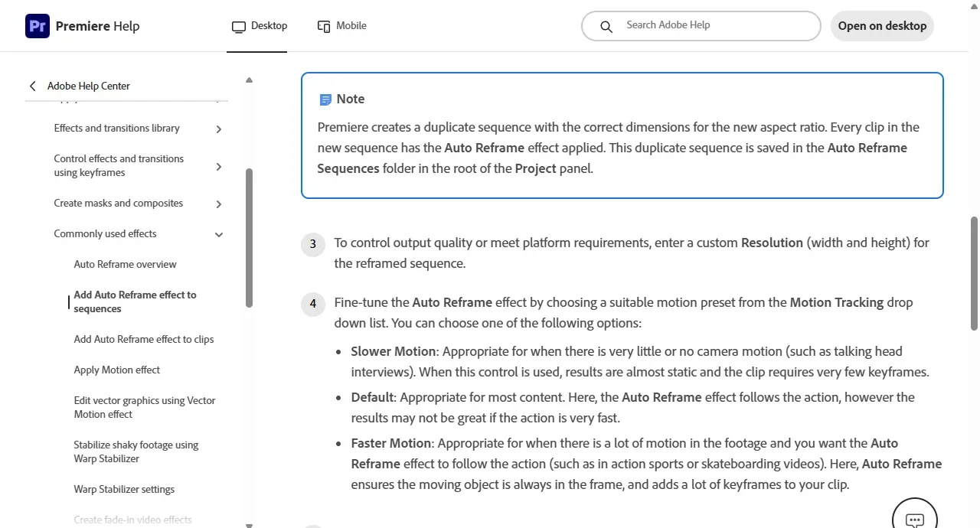This screenshot has width=980, height=528.
Task: Open the Apply Motion effect article
Action: pyautogui.click(x=117, y=370)
